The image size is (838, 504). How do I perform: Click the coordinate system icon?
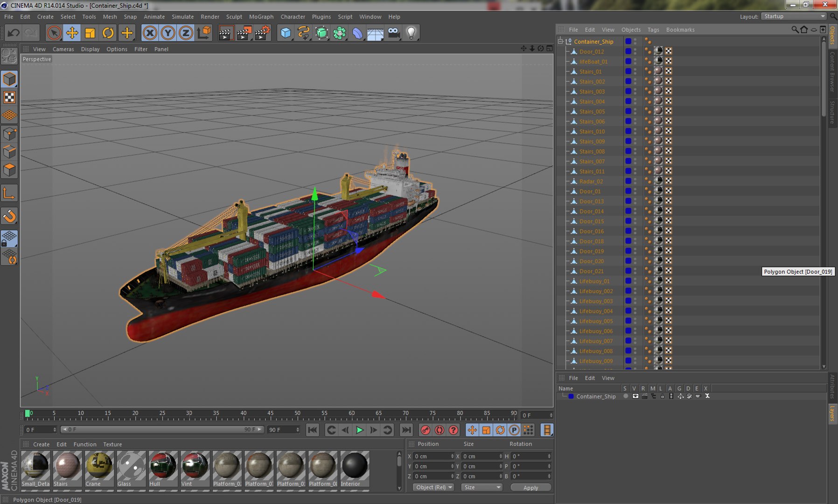point(204,33)
